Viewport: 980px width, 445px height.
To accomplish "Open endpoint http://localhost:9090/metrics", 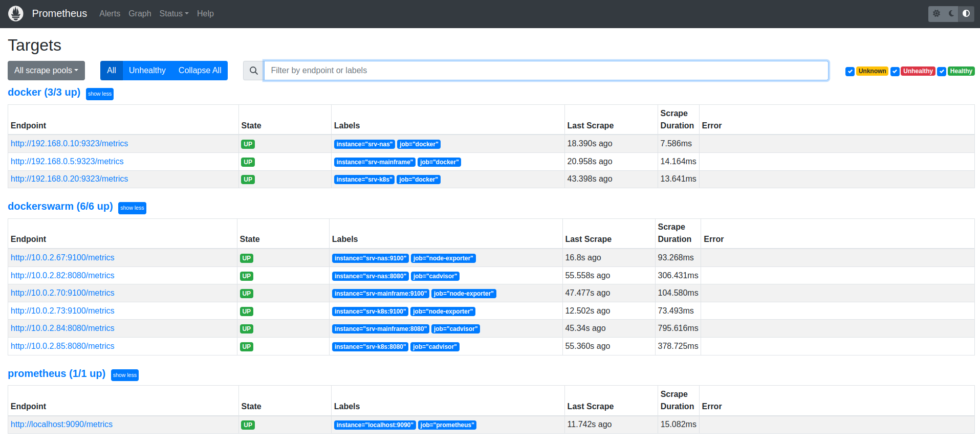I will point(61,425).
